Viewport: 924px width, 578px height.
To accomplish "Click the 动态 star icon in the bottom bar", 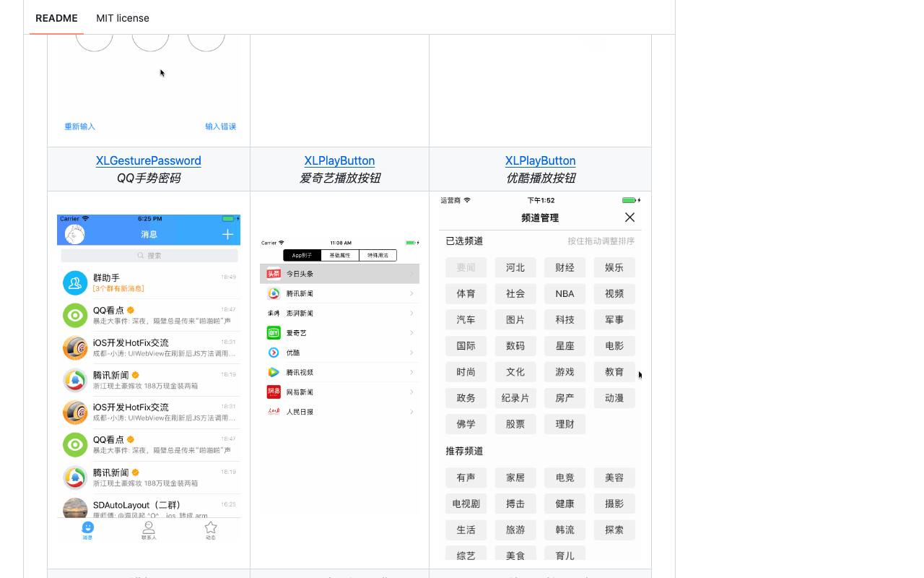I will [210, 527].
